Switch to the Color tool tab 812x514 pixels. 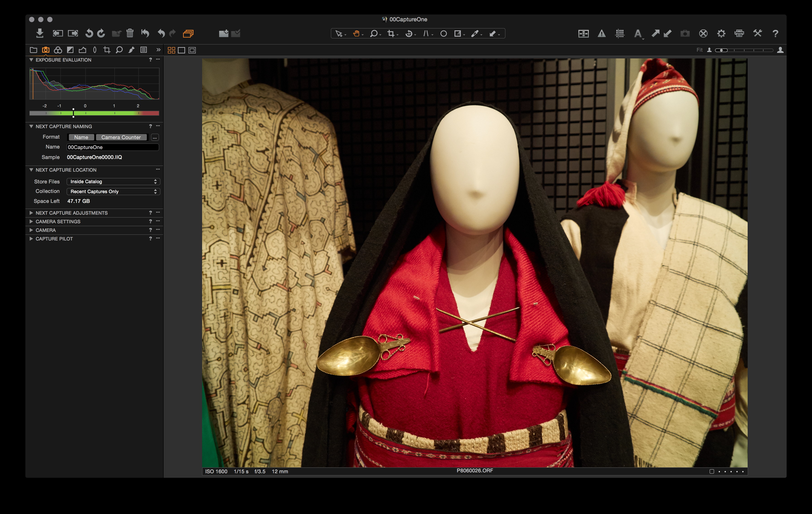click(x=58, y=50)
